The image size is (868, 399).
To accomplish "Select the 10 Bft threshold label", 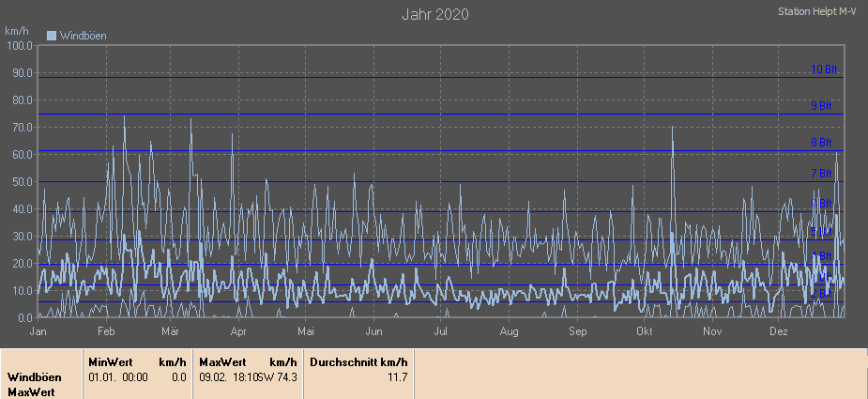I will click(822, 69).
